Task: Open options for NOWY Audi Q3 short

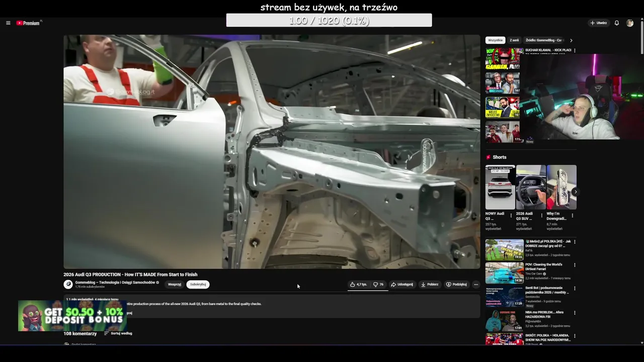Action: 511,215
